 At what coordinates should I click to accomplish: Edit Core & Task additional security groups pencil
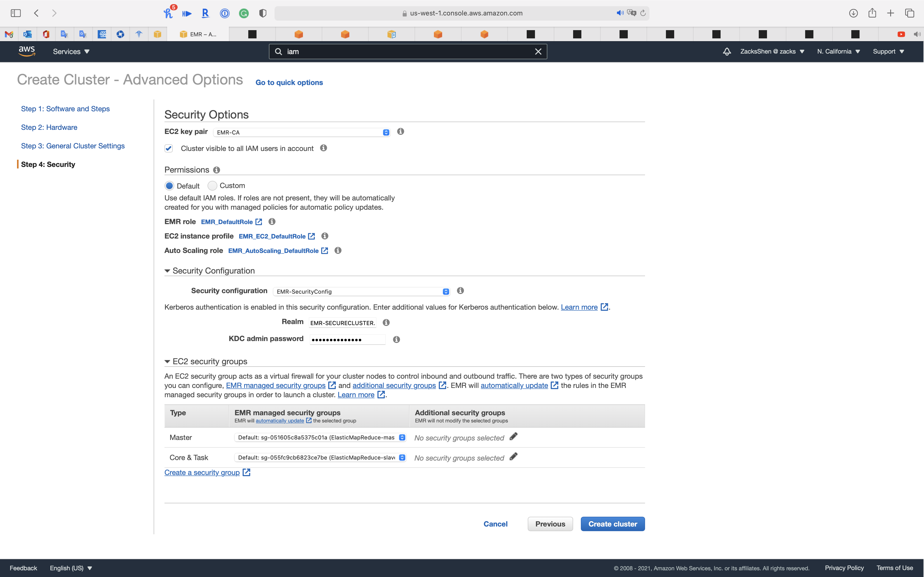click(513, 457)
